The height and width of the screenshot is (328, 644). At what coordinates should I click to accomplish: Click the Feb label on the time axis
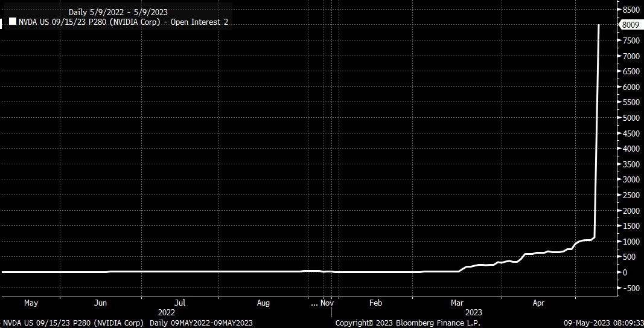point(376,303)
